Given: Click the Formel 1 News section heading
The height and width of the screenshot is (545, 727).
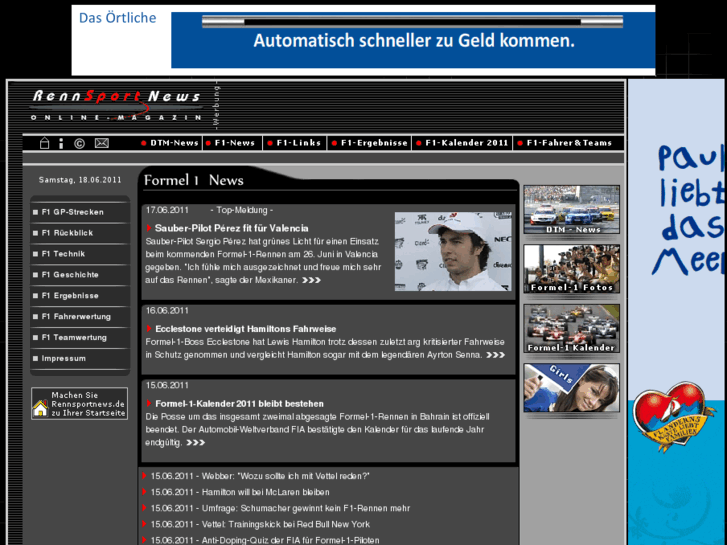Looking at the screenshot, I should pyautogui.click(x=193, y=180).
